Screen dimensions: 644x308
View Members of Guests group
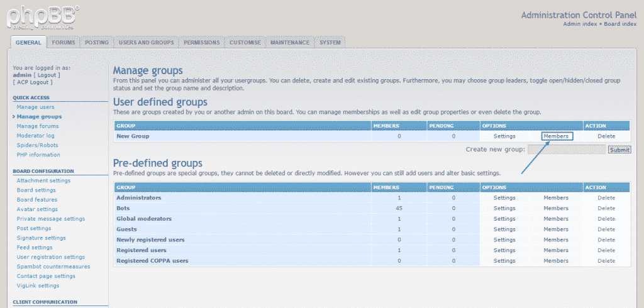pos(556,229)
